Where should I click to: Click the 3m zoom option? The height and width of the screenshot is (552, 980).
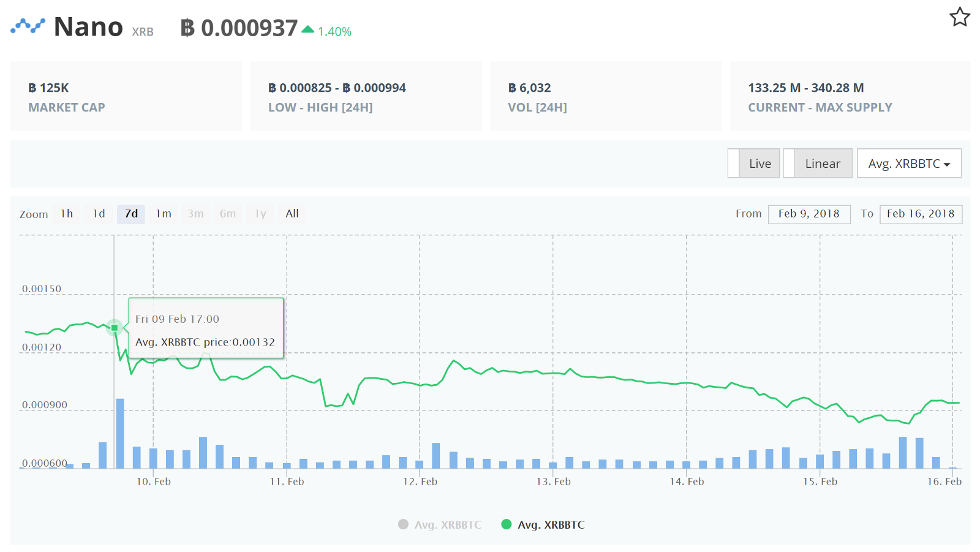[195, 214]
